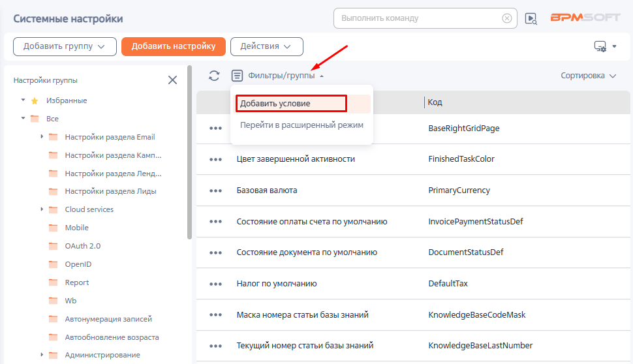Open the Сортировка dropdown
Screen dimensions: 633x364
(588, 76)
